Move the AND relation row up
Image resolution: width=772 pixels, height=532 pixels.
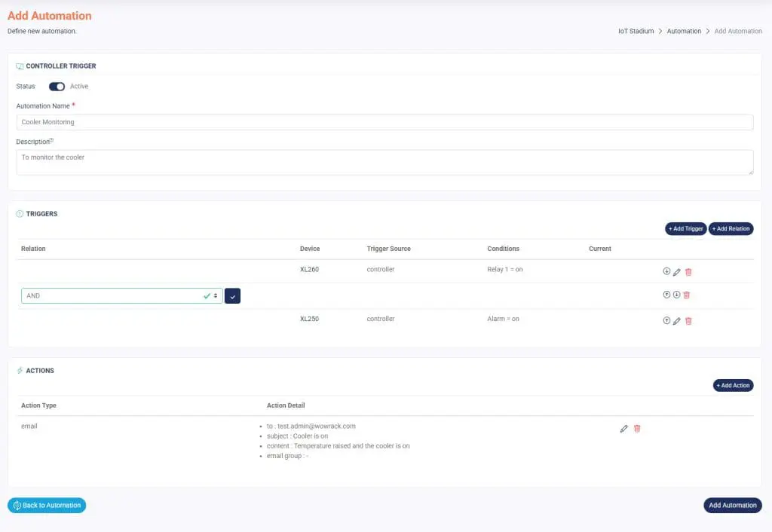[x=666, y=295]
